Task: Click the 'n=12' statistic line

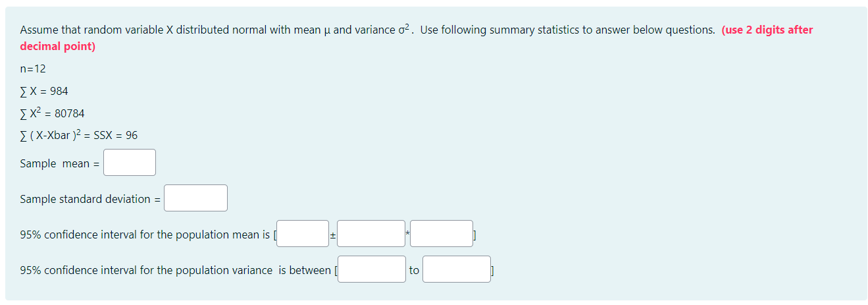Action: coord(33,69)
